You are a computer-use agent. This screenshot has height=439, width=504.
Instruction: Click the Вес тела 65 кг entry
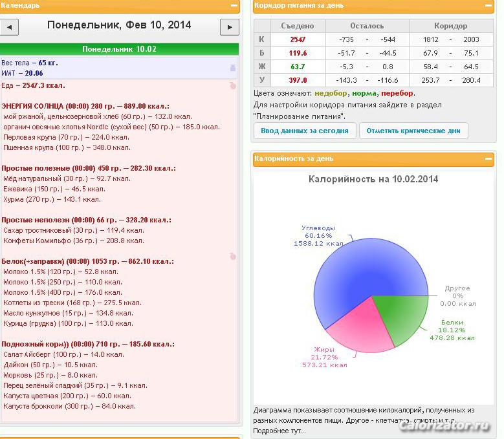(30, 63)
